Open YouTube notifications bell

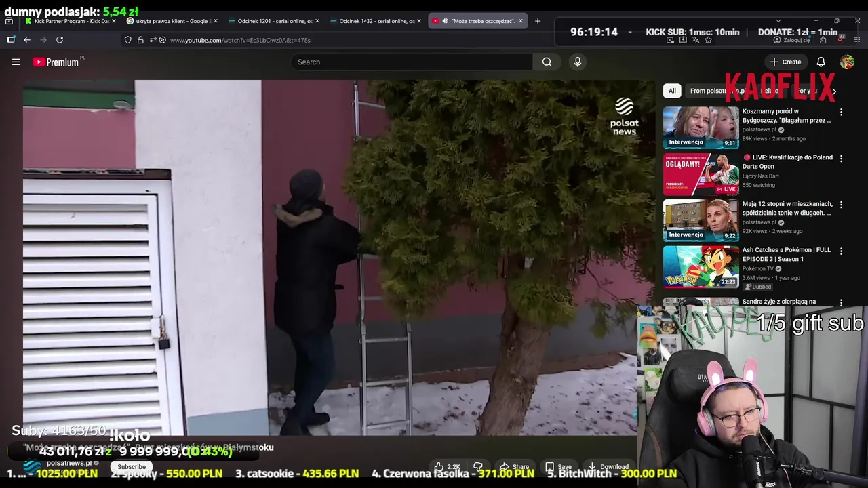coord(821,62)
